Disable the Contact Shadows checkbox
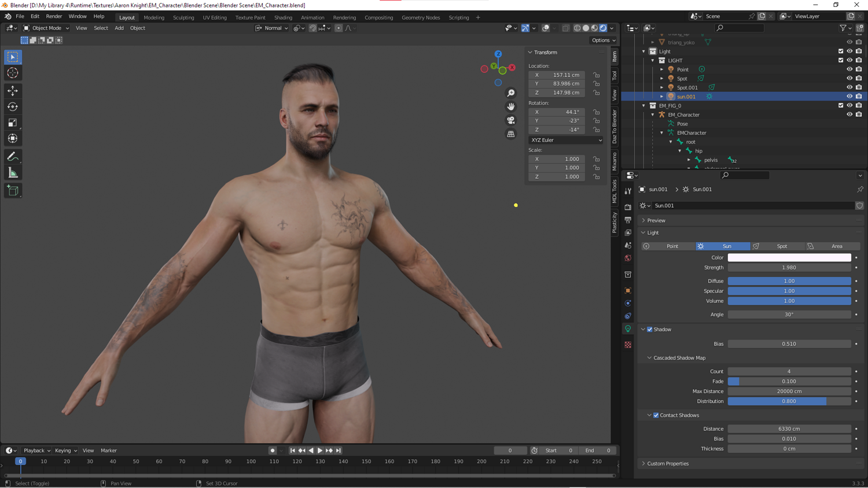This screenshot has width=868, height=488. coord(656,415)
